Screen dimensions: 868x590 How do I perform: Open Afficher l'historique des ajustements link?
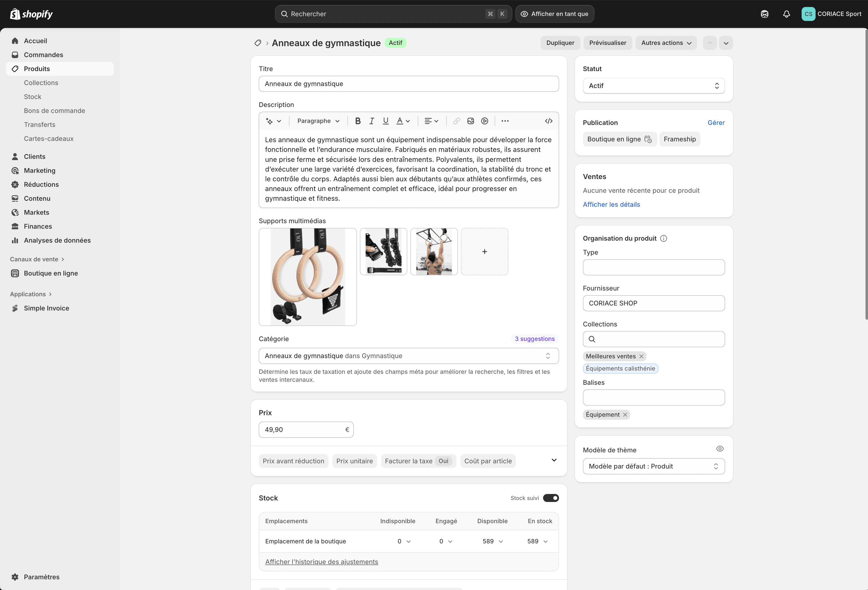click(321, 562)
